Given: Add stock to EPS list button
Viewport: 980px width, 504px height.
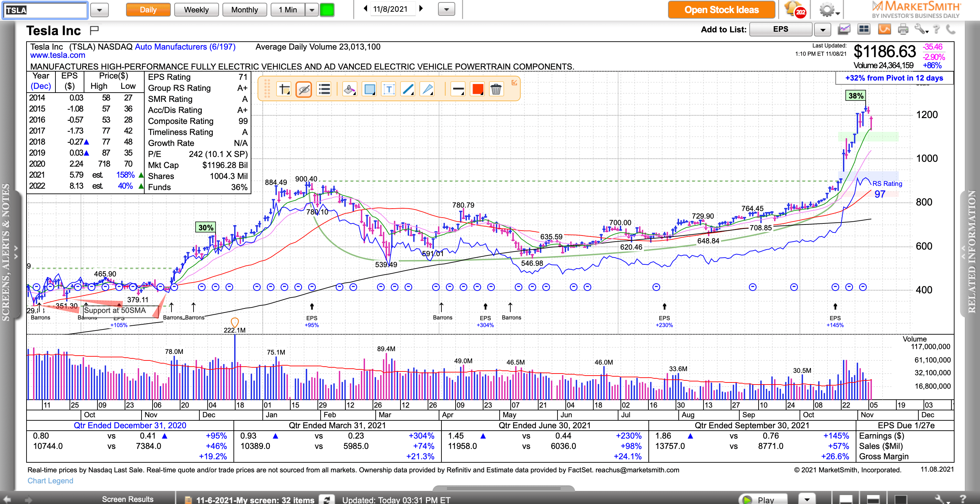Looking at the screenshot, I should coord(780,29).
